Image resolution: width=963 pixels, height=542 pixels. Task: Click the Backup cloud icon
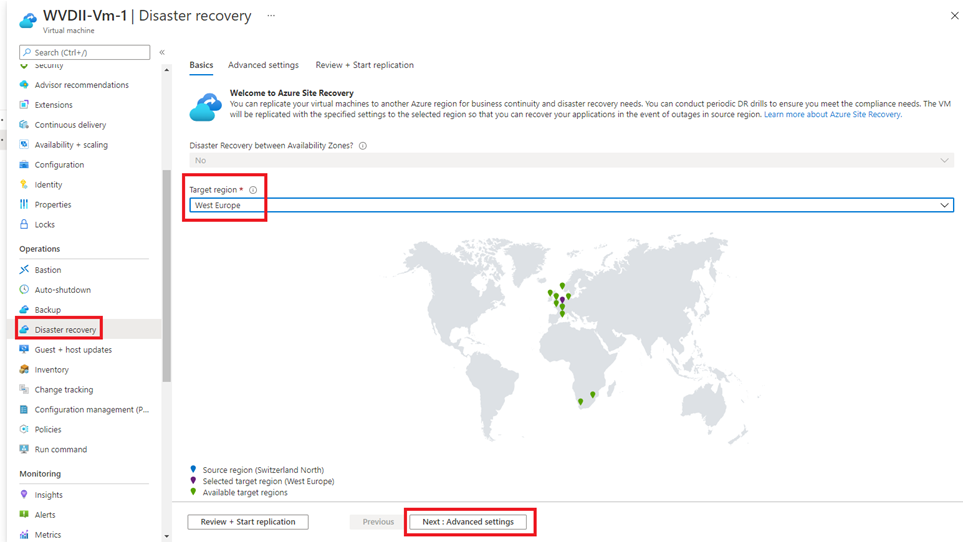[x=24, y=309]
